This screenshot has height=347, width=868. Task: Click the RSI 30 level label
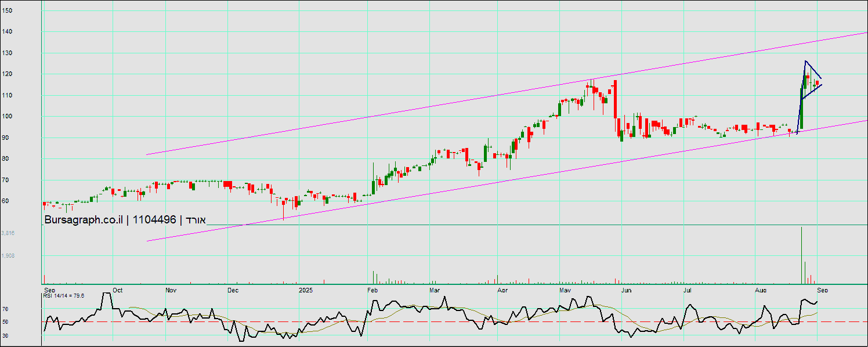click(x=5, y=335)
